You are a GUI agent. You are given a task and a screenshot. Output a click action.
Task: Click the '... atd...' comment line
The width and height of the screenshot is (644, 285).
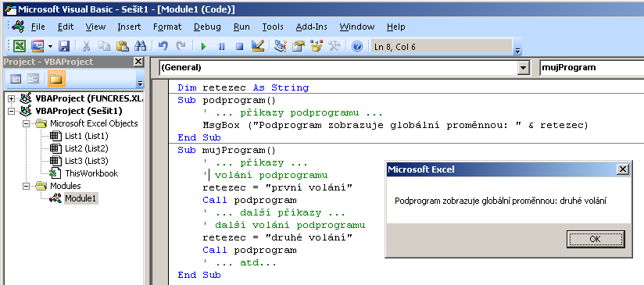click(x=239, y=263)
